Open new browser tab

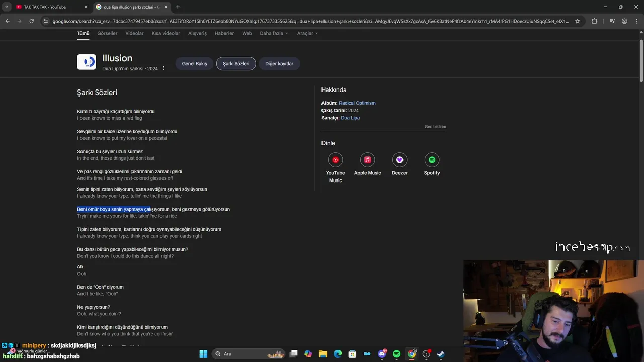pyautogui.click(x=178, y=7)
